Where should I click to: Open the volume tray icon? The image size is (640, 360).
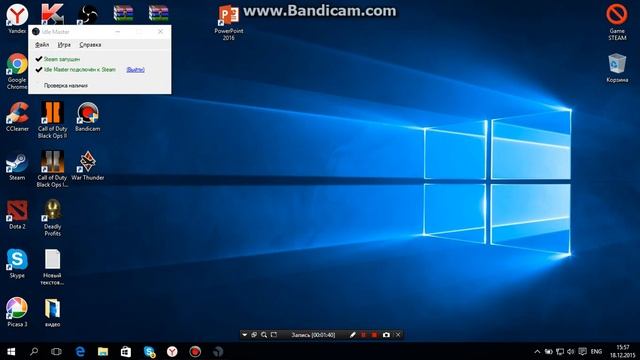pyautogui.click(x=571, y=351)
